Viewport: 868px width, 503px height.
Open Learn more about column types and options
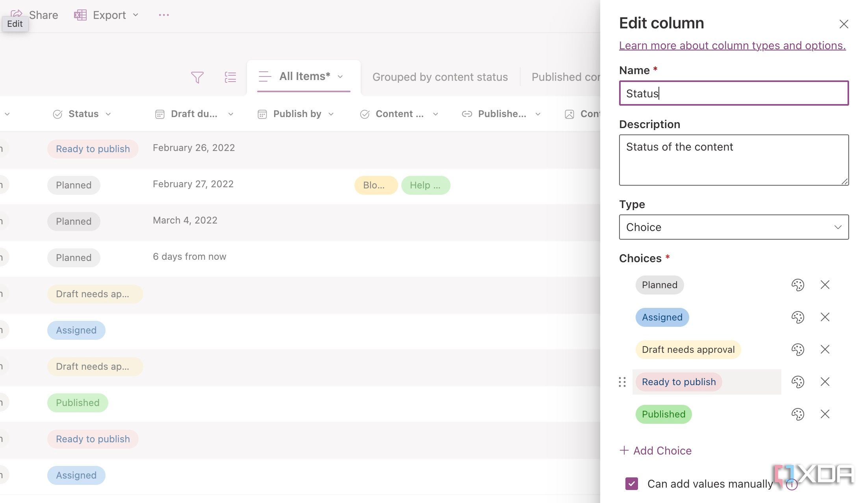coord(732,45)
